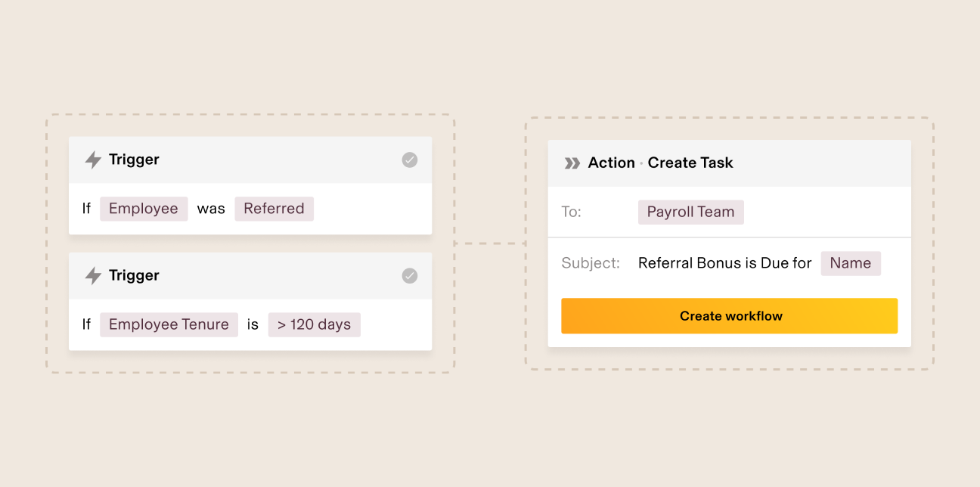
Task: Click the 'was' operator in first trigger
Action: coord(211,209)
